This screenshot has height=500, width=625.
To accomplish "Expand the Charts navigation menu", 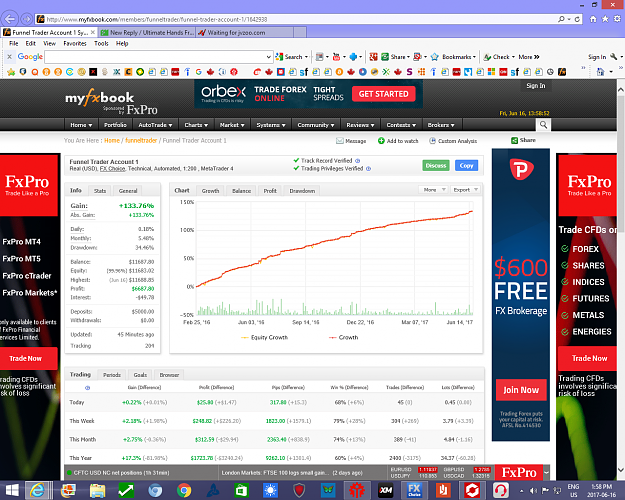I will point(196,125).
